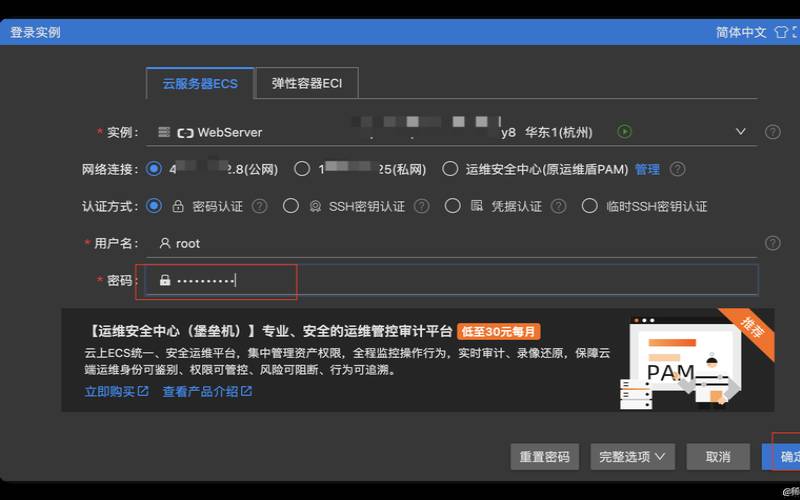Click the server list icon before WebServer
This screenshot has width=800, height=500.
pyautogui.click(x=163, y=132)
